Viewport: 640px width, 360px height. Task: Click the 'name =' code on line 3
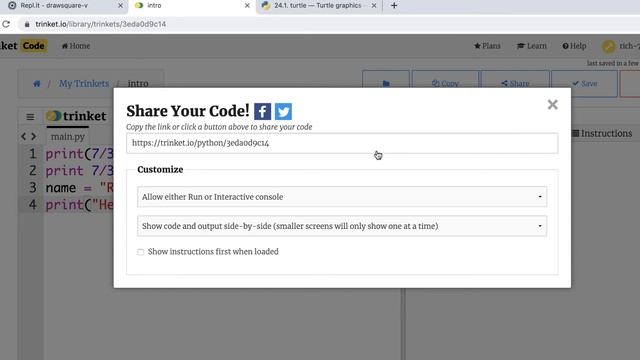[x=69, y=188]
